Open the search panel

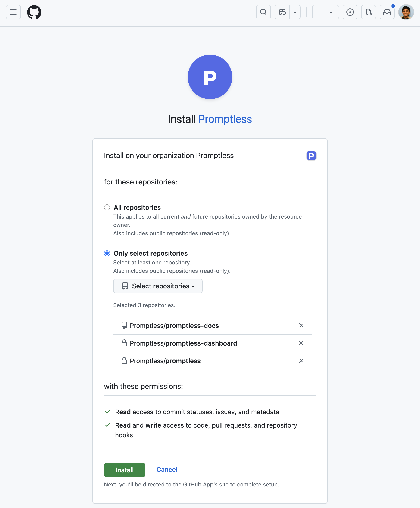click(x=263, y=12)
